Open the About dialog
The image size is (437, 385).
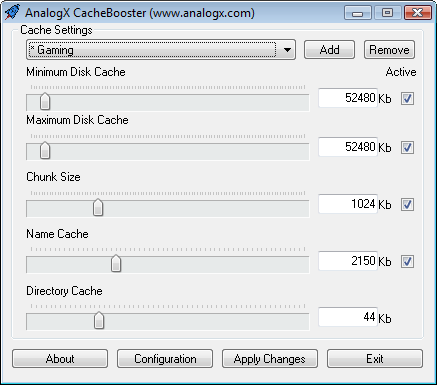coord(60,359)
